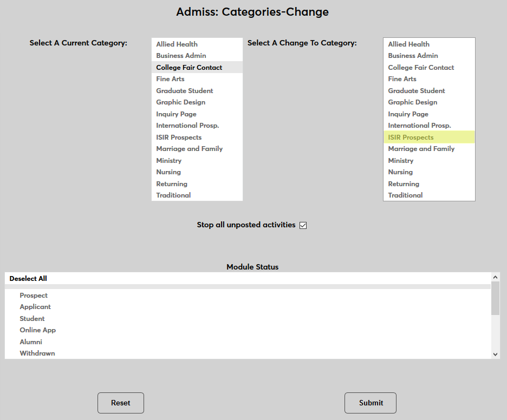Screen dimensions: 507x420
Task: Choose Online App module status
Action: pos(38,330)
